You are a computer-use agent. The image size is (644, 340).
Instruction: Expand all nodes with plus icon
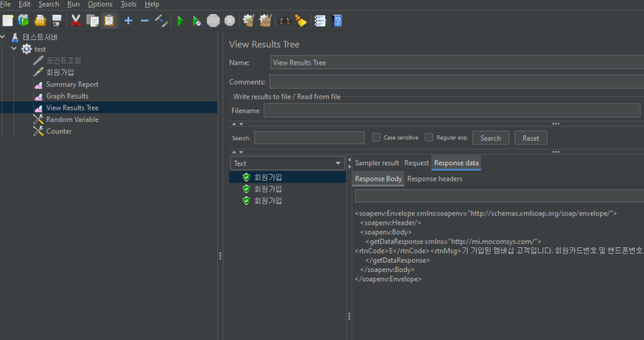[x=128, y=21]
